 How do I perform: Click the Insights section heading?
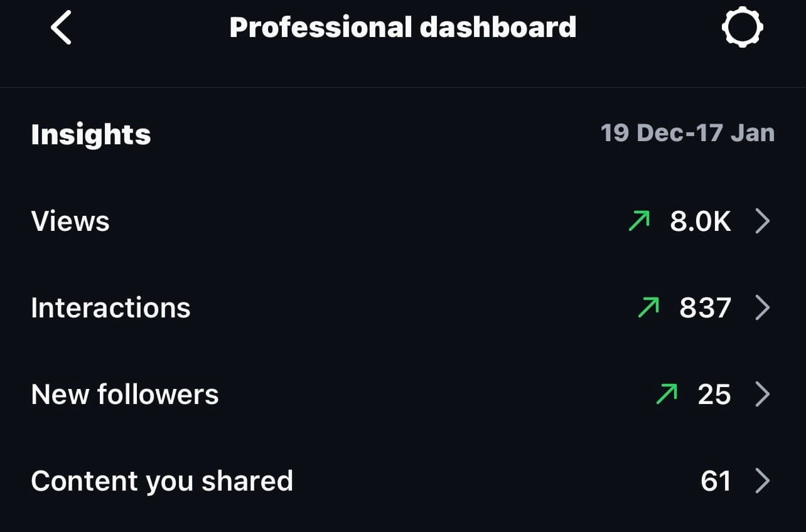[x=91, y=134]
